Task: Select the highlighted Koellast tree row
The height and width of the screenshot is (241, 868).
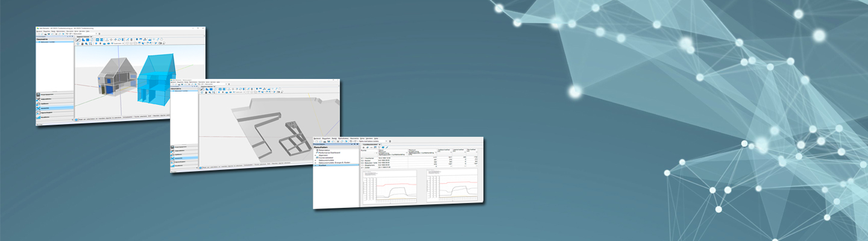Action: 336,165
